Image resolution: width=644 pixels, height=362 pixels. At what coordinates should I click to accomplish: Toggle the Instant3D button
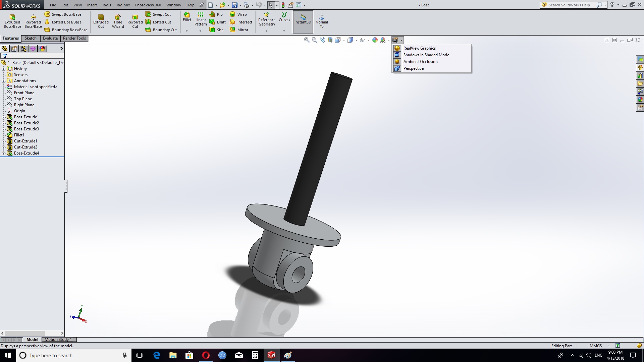[303, 21]
